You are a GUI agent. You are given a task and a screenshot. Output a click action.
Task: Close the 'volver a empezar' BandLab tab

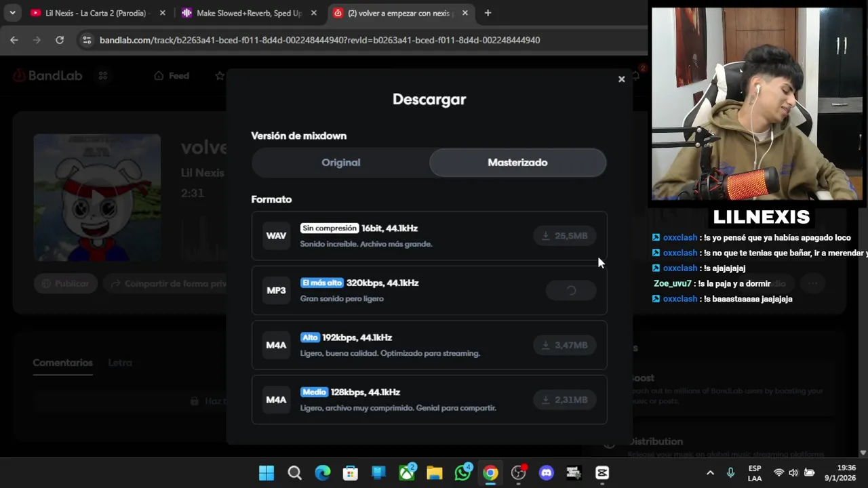[465, 13]
